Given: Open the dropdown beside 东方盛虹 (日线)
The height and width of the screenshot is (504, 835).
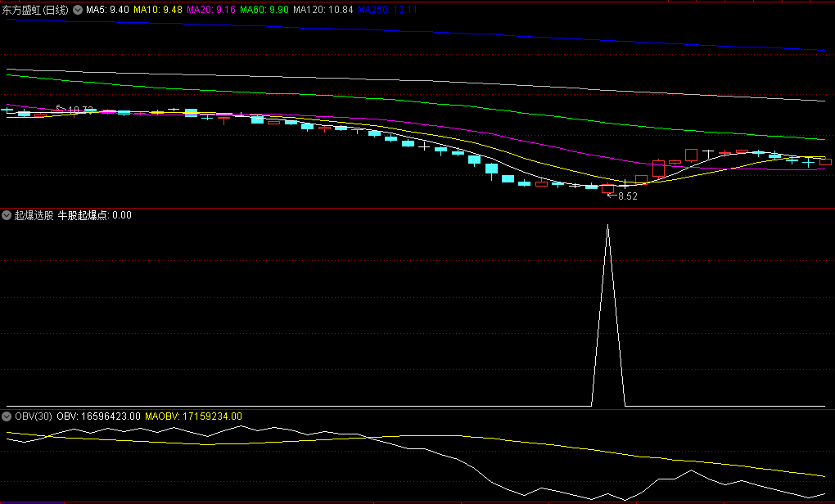Looking at the screenshot, I should [x=78, y=10].
